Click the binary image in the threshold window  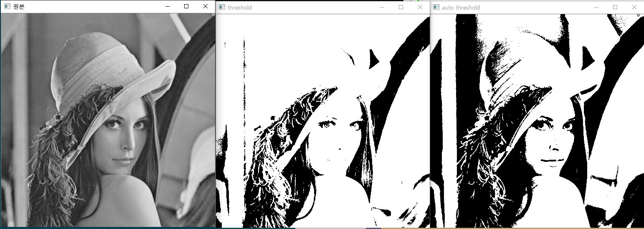(x=322, y=121)
